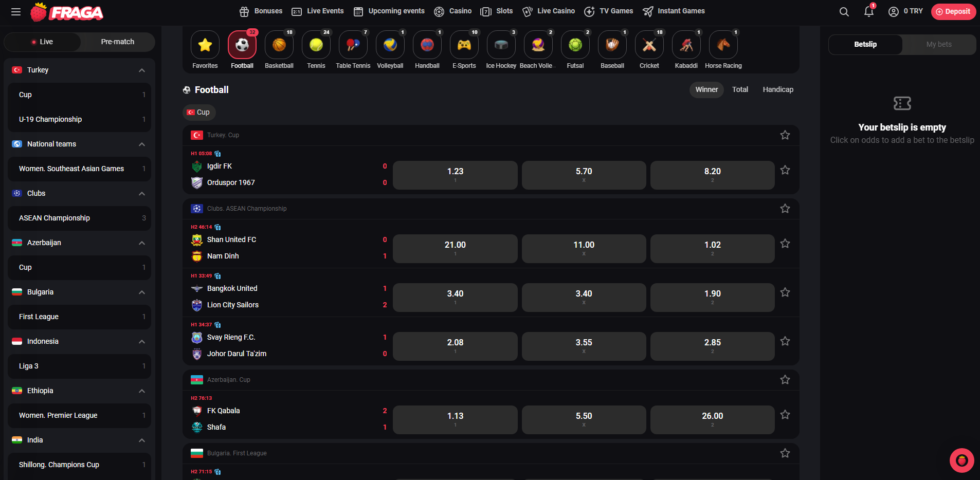Viewport: 980px width, 480px height.
Task: Open the Favorites star category
Action: pos(205,45)
